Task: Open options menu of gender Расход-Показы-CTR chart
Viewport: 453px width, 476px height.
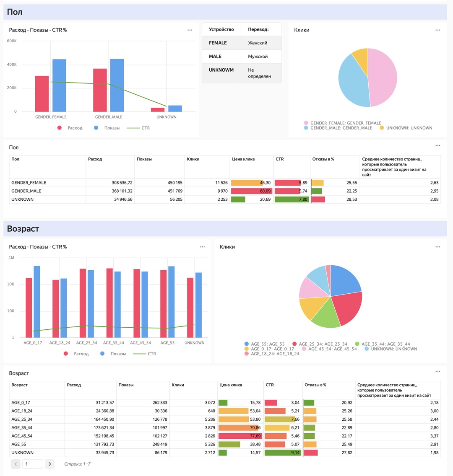Action: (x=190, y=30)
